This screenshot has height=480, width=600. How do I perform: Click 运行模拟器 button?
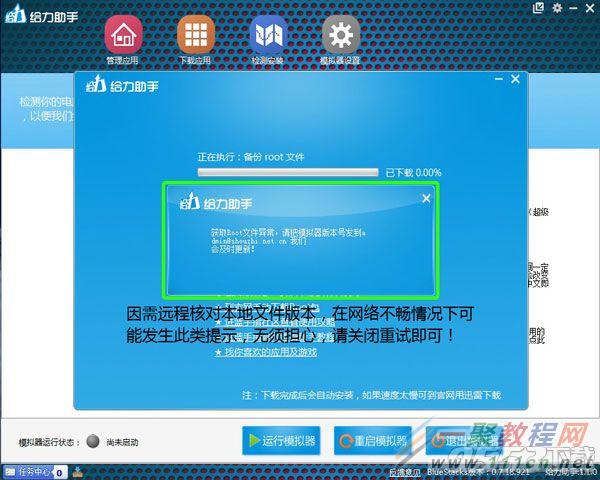[281, 441]
